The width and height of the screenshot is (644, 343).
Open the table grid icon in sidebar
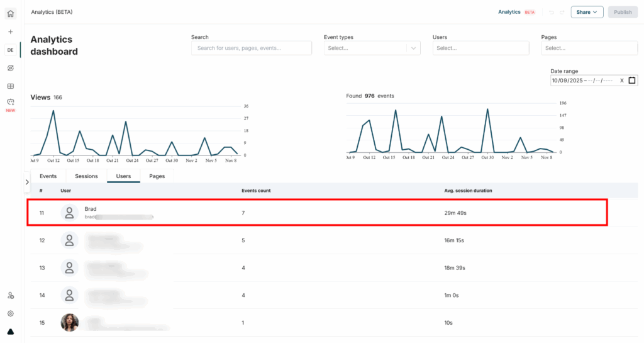tap(10, 86)
